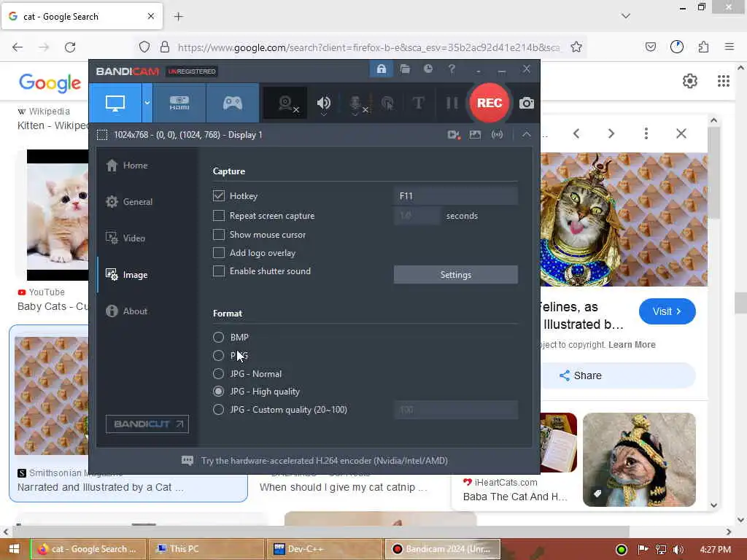Screen dimensions: 747x560
Task: Toggle speaker sound recording icon
Action: tap(323, 103)
